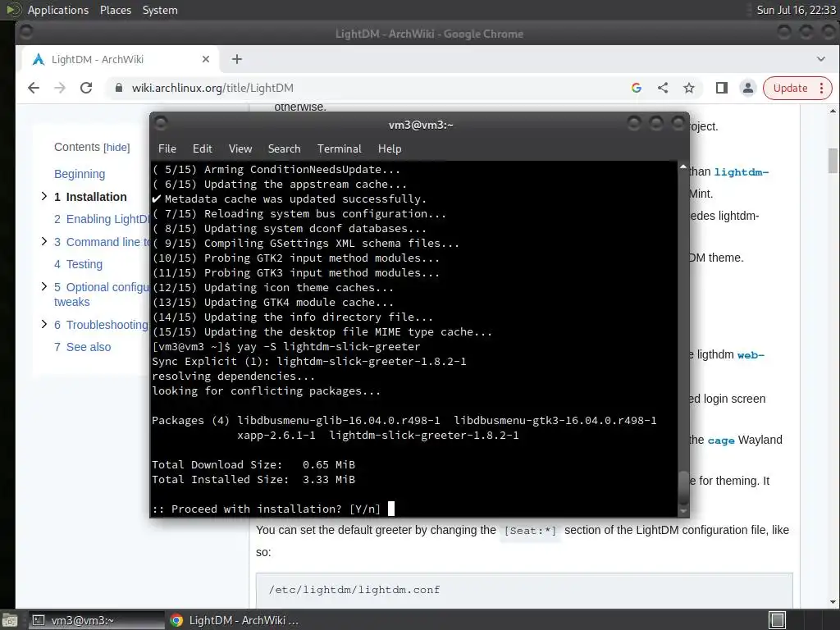Click the Beginning link in contents
The image size is (840, 630).
coord(80,174)
